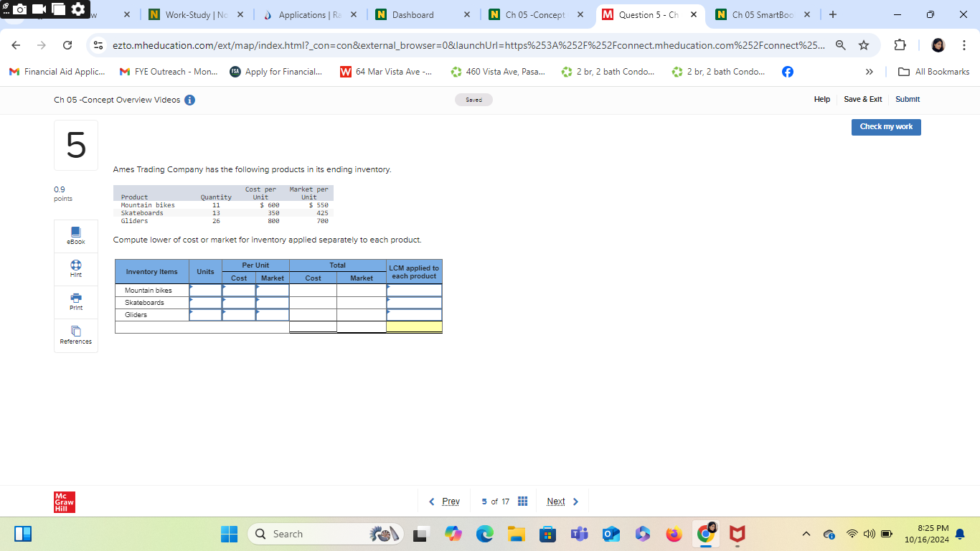Show the Hint for this question
980x551 pixels.
coord(76,269)
